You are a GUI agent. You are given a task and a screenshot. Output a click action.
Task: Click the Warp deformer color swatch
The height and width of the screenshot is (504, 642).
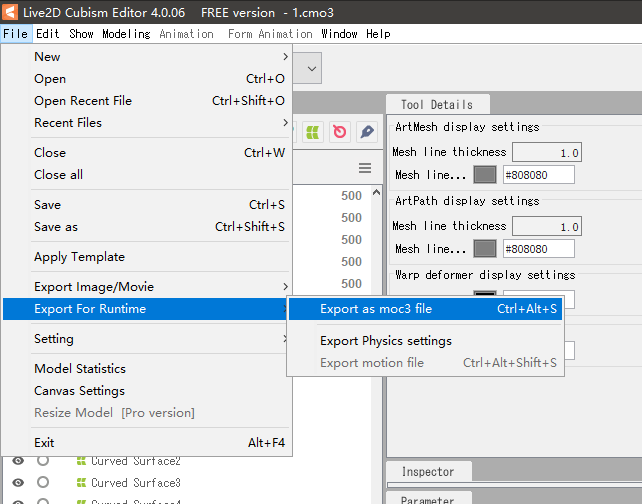[485, 293]
